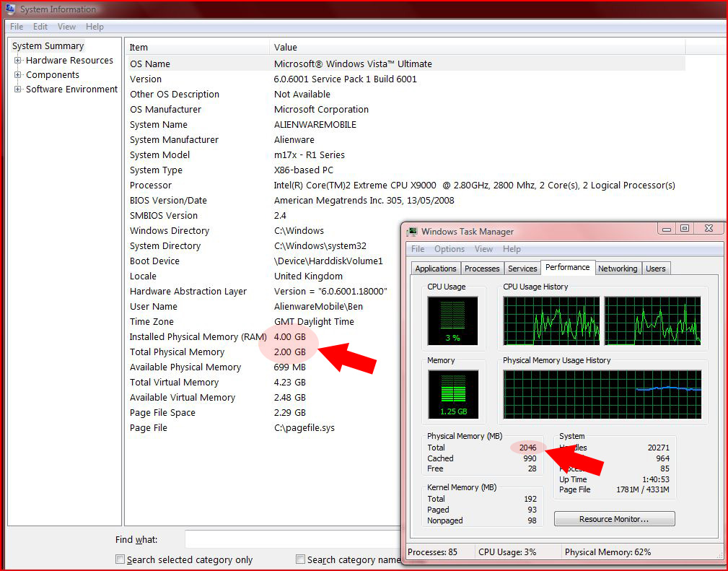
Task: Expand the Software Environment tree node
Action: coord(17,90)
